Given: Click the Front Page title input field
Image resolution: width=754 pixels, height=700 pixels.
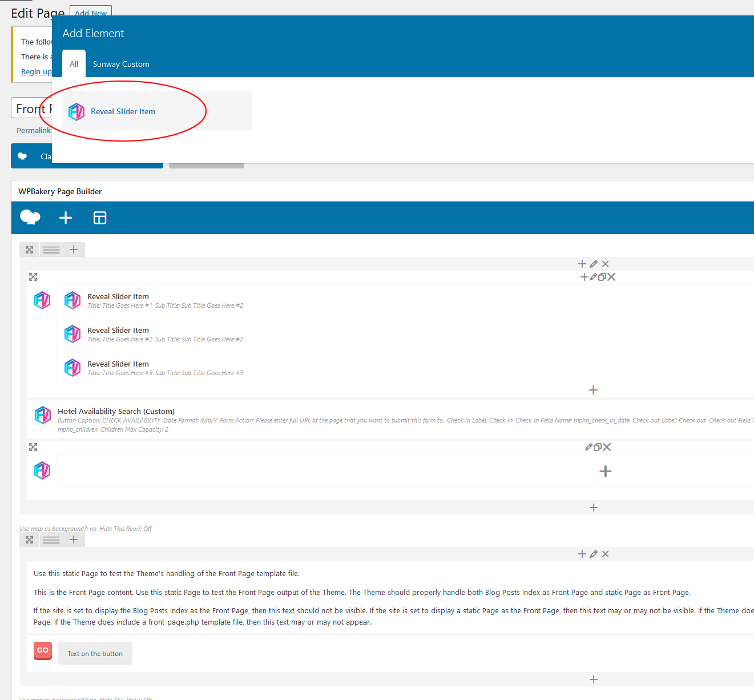Looking at the screenshot, I should coord(31,108).
